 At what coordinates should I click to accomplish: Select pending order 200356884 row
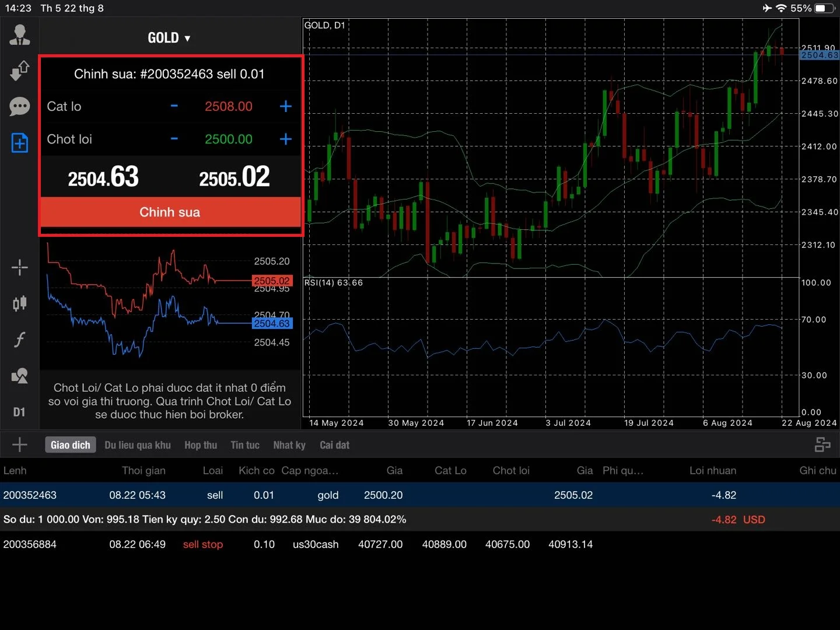pos(420,544)
